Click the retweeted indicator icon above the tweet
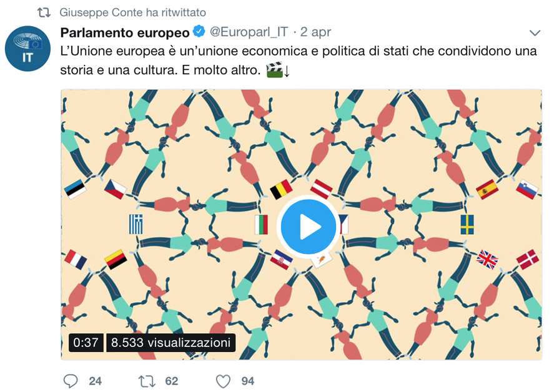 [44, 12]
